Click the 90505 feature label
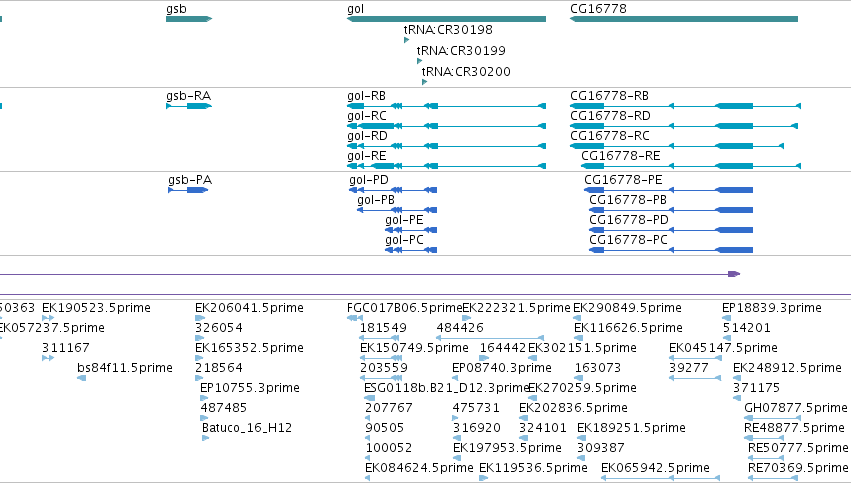Viewport: 851px width, 483px height. [385, 429]
